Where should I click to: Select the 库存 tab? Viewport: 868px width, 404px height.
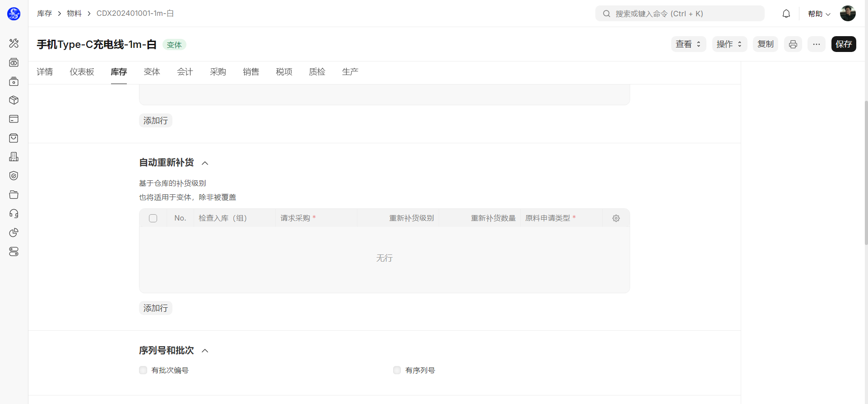(x=119, y=72)
